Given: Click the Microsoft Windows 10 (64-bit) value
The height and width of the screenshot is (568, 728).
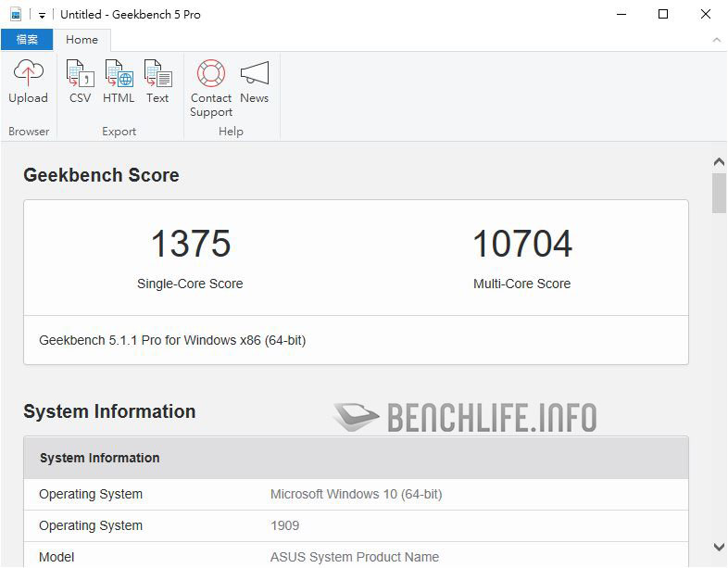Looking at the screenshot, I should tap(356, 494).
